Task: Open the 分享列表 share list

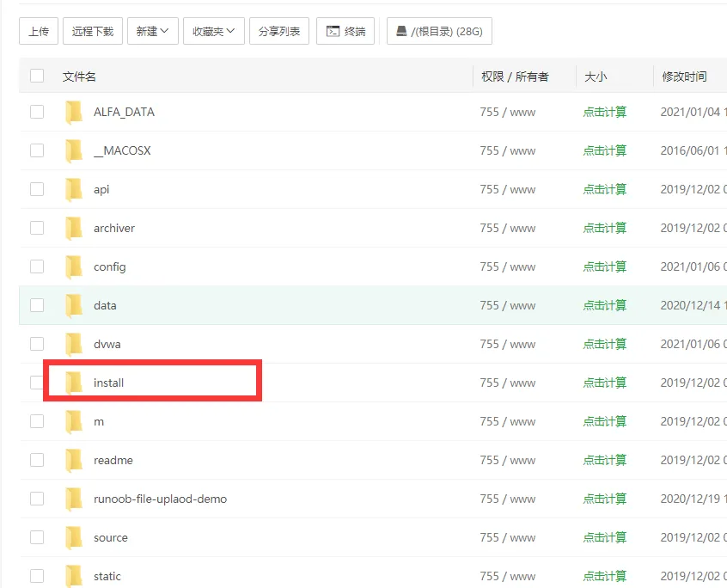Action: click(279, 32)
